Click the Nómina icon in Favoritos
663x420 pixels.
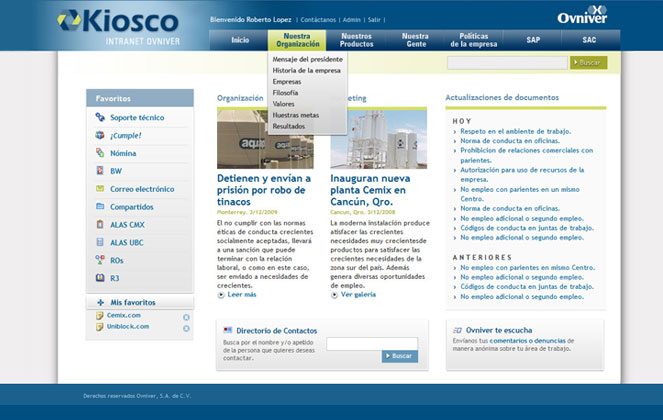coord(100,153)
